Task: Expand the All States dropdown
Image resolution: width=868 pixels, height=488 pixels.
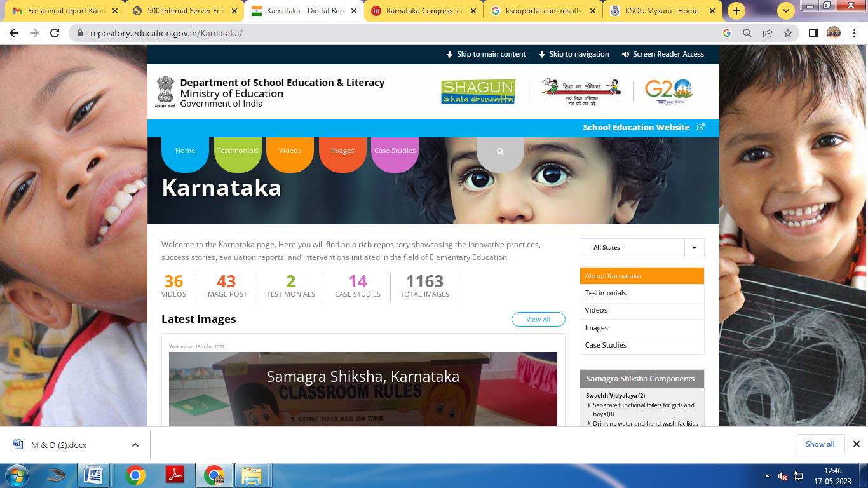Action: pos(694,248)
